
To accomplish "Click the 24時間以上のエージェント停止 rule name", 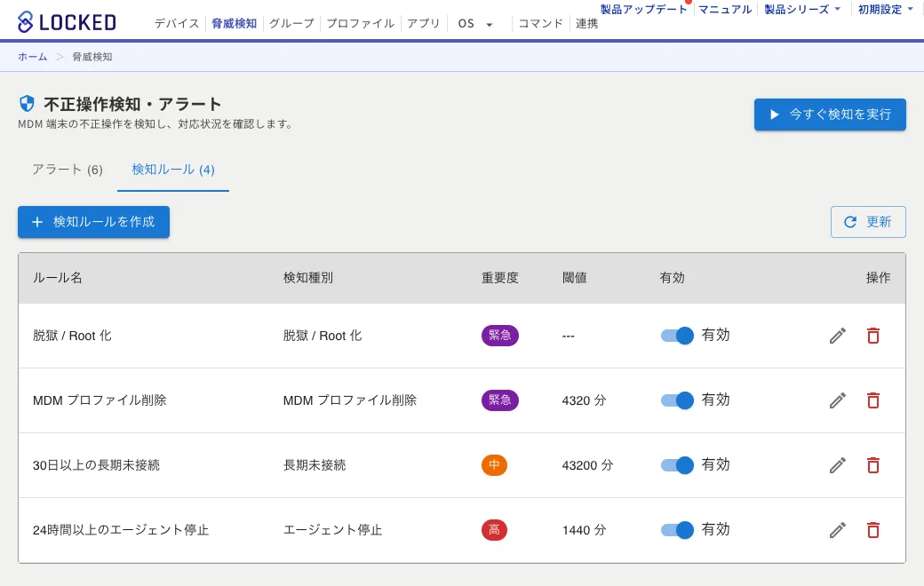I will click(x=121, y=530).
